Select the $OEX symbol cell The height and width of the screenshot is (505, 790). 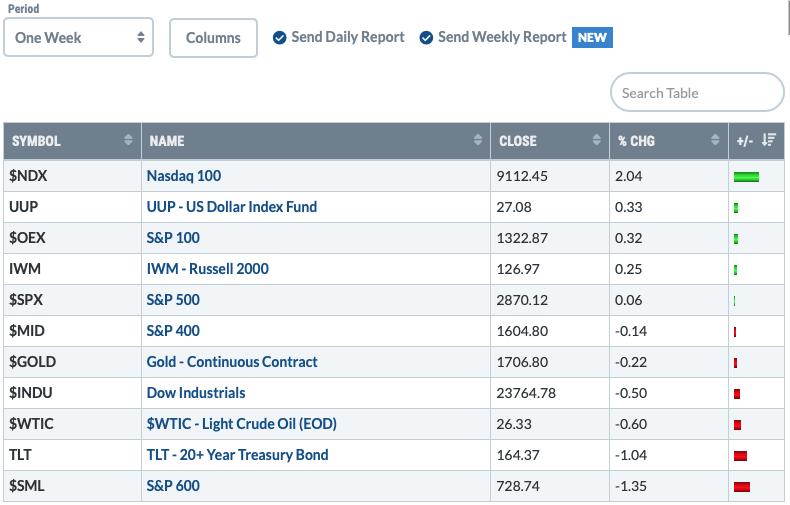point(73,238)
